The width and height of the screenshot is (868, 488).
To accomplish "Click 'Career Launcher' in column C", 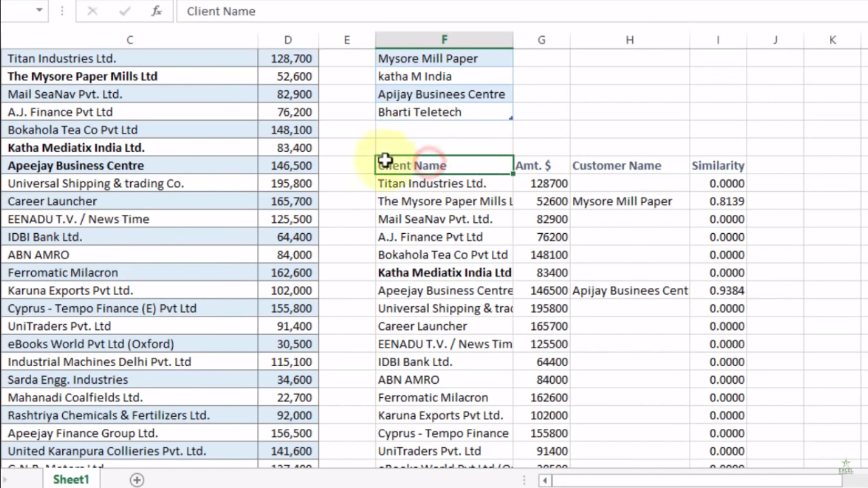I will click(x=130, y=201).
